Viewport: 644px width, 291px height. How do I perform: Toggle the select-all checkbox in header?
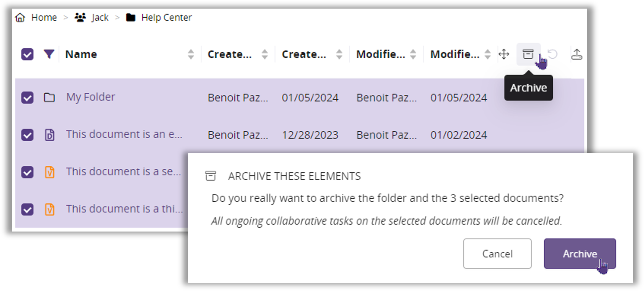click(x=27, y=54)
